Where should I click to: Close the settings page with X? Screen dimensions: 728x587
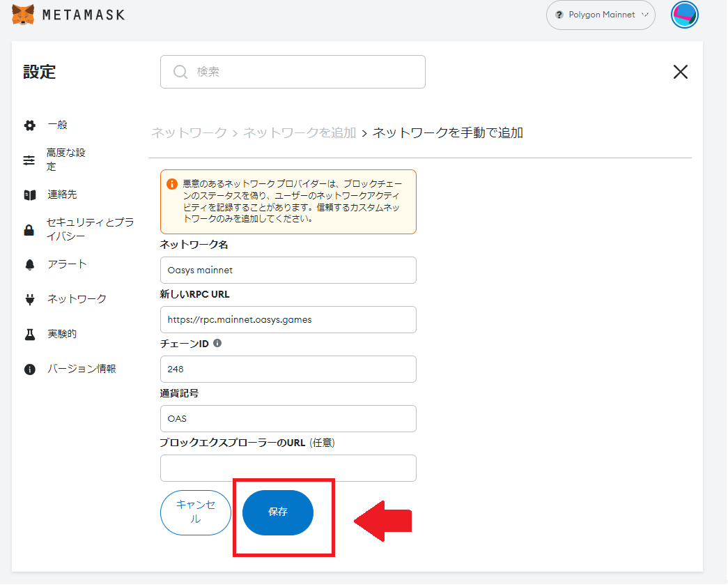680,72
